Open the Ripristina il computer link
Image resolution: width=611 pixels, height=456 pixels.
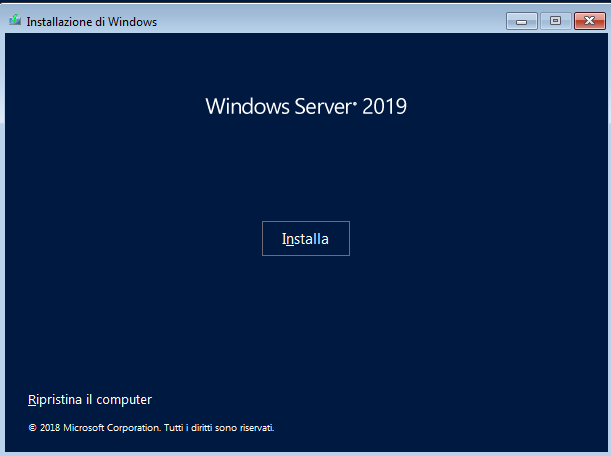[x=90, y=400]
